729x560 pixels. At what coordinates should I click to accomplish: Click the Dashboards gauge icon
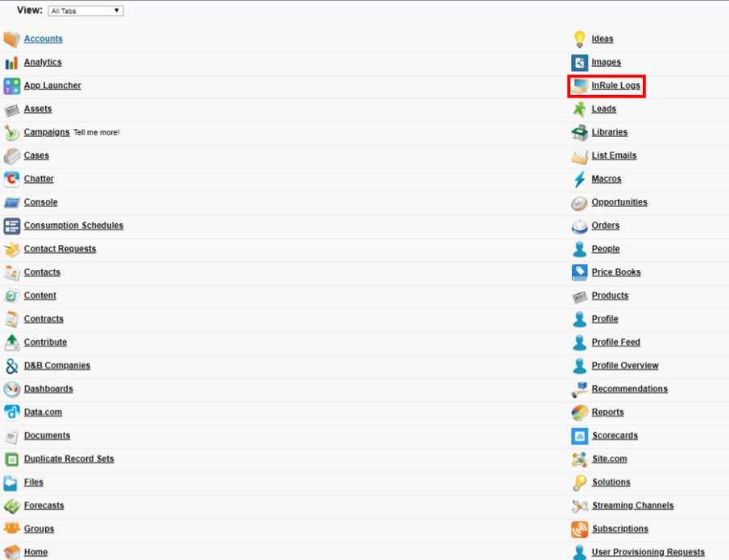11,389
